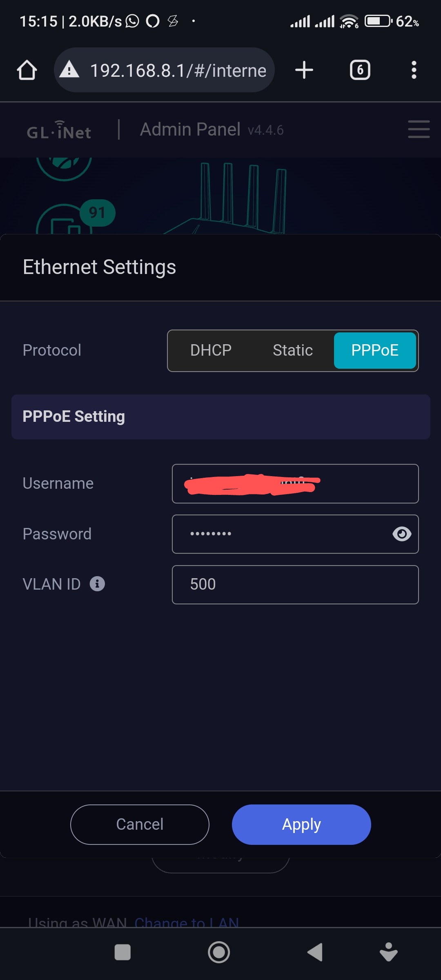The image size is (441, 980).
Task: Tap the Android recent apps square button
Action: 122,952
